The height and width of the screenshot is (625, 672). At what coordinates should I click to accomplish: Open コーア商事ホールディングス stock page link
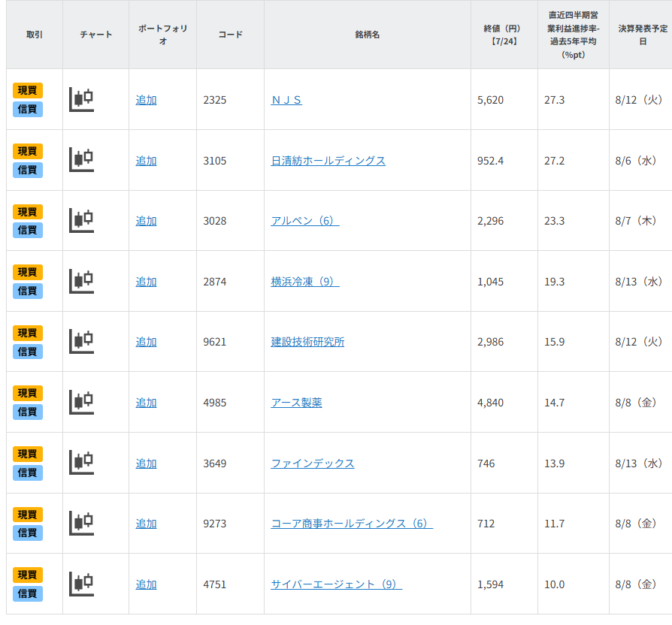point(351,524)
